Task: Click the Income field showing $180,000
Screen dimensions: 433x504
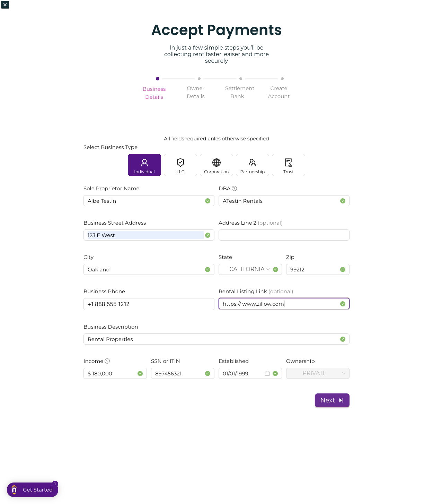Action: (x=115, y=373)
